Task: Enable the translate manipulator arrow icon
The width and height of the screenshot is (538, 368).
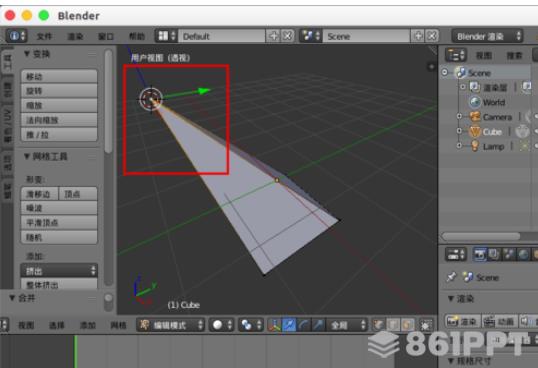Action: tap(289, 325)
